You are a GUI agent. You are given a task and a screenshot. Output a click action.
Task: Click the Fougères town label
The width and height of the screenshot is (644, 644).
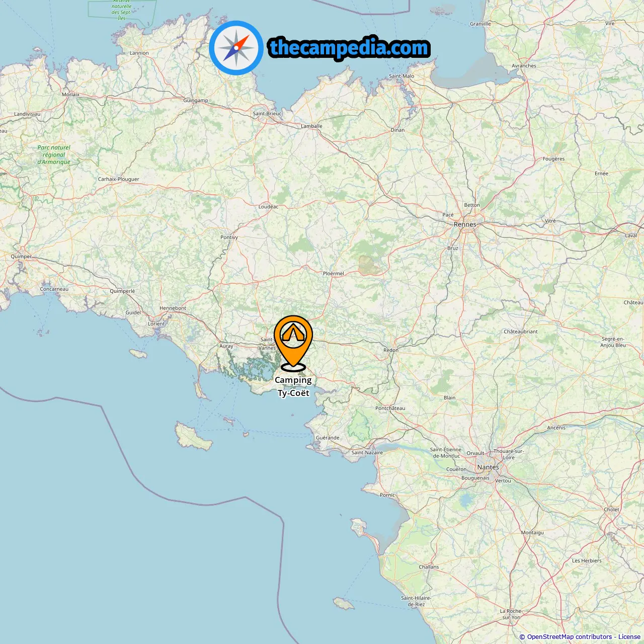tap(553, 159)
